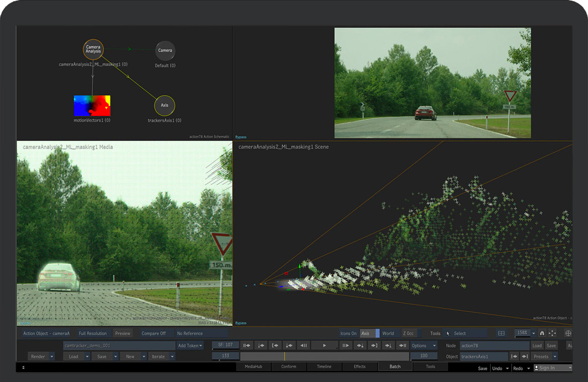The image size is (588, 382).
Task: Open the viewport layout grid icon
Action: [x=501, y=333]
